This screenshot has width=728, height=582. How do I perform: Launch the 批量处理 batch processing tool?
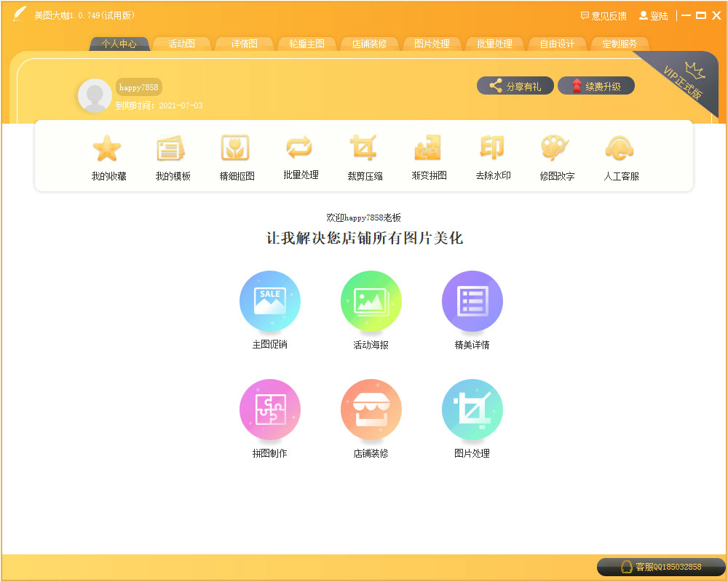tap(299, 156)
